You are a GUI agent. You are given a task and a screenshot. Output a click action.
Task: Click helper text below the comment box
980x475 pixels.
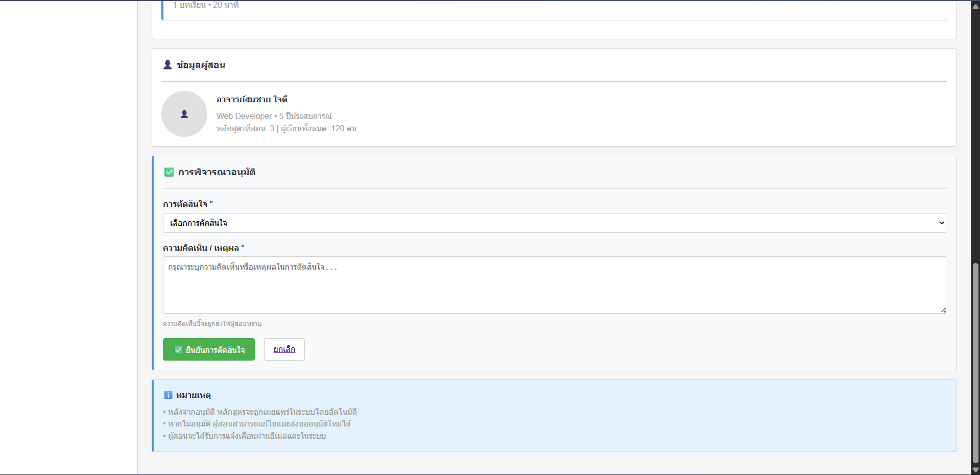click(x=212, y=324)
